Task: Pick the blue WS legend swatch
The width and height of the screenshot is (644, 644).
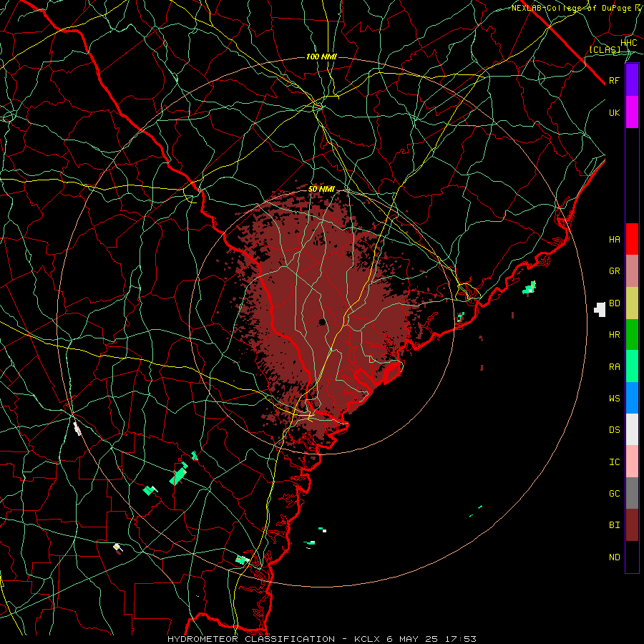Action: coord(632,398)
